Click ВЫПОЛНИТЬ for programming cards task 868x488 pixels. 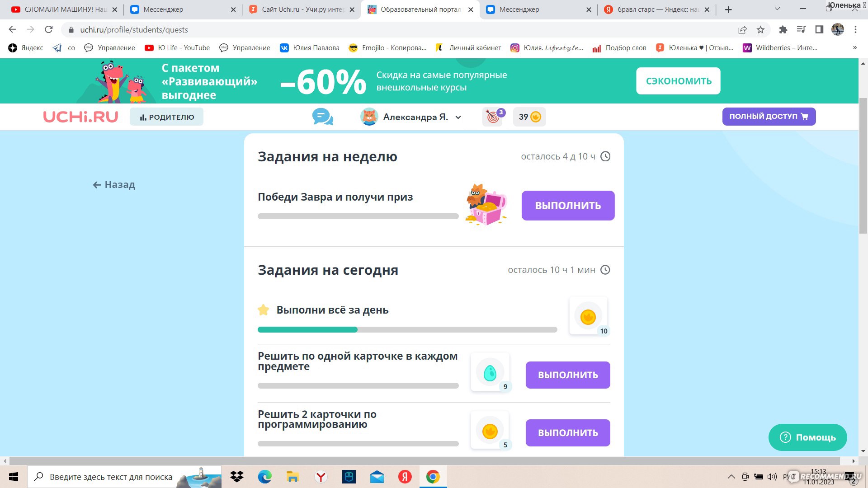[567, 432]
